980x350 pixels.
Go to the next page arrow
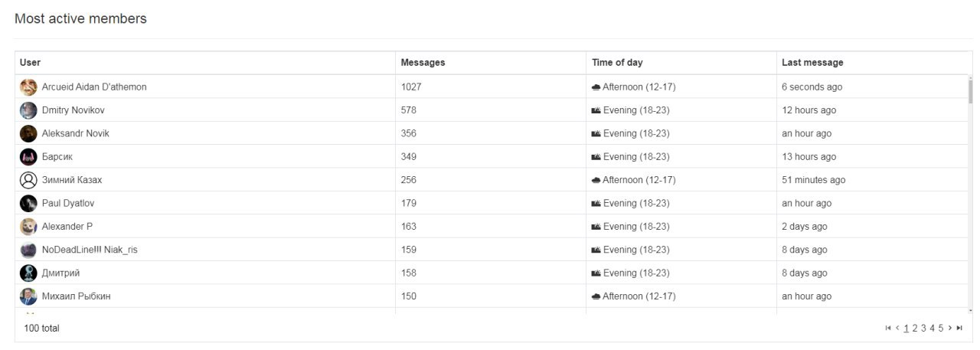950,328
